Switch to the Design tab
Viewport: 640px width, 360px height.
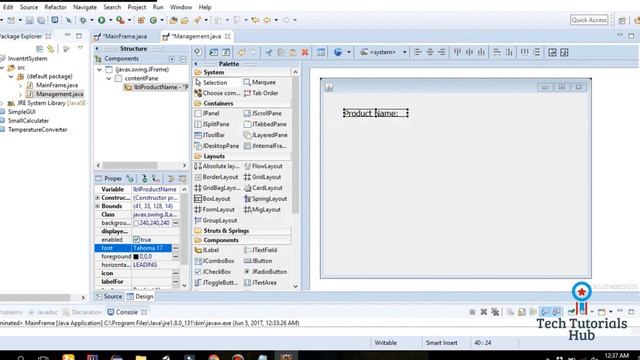coord(140,296)
